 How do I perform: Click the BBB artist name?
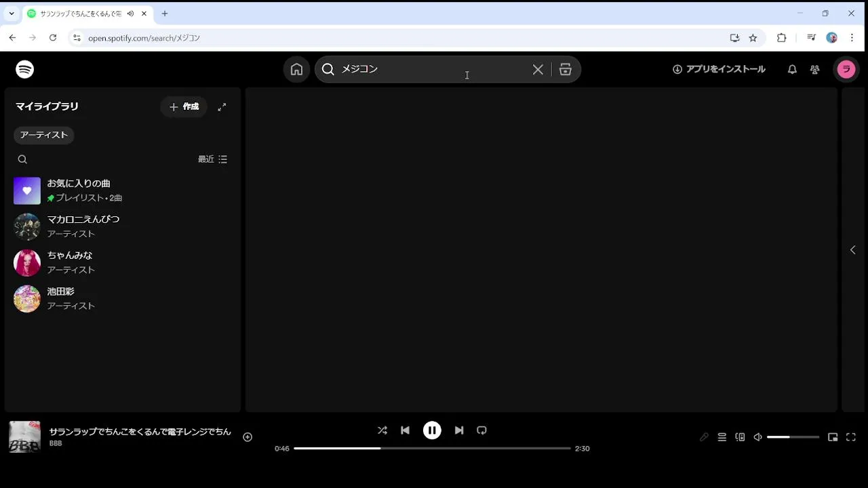56,443
